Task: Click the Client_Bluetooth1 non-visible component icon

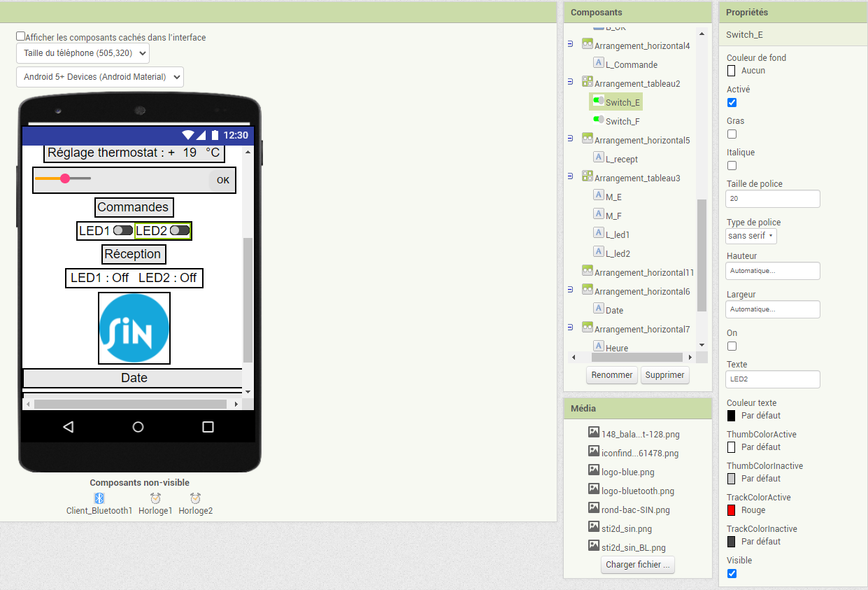Action: point(99,498)
